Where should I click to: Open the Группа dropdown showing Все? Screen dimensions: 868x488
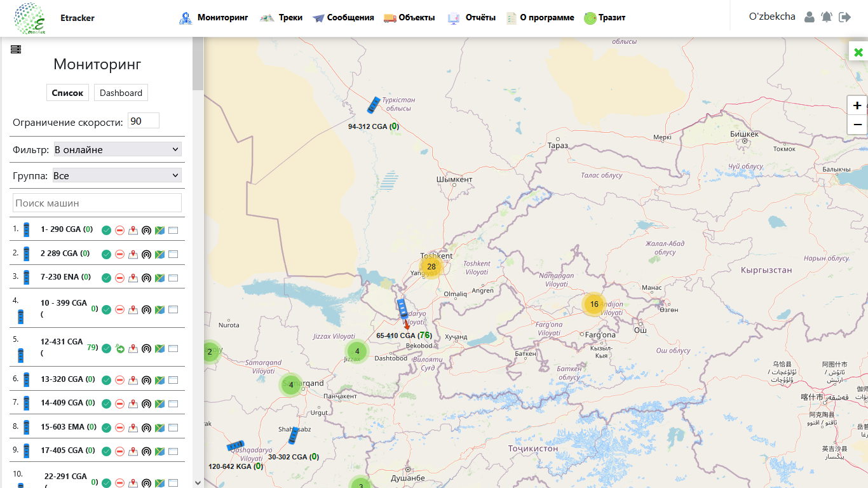pos(117,175)
